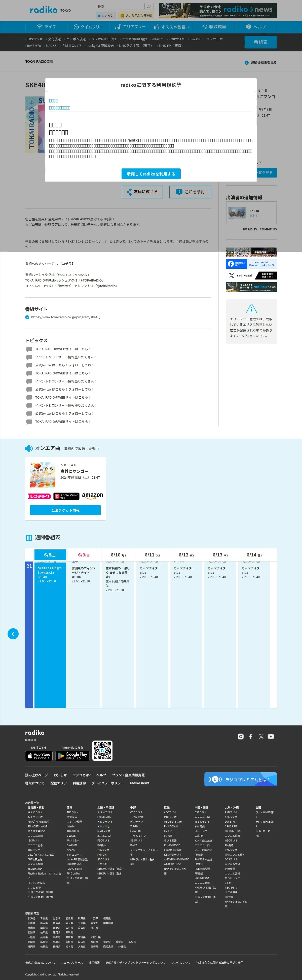Select TBSラジオ station link

(34, 39)
